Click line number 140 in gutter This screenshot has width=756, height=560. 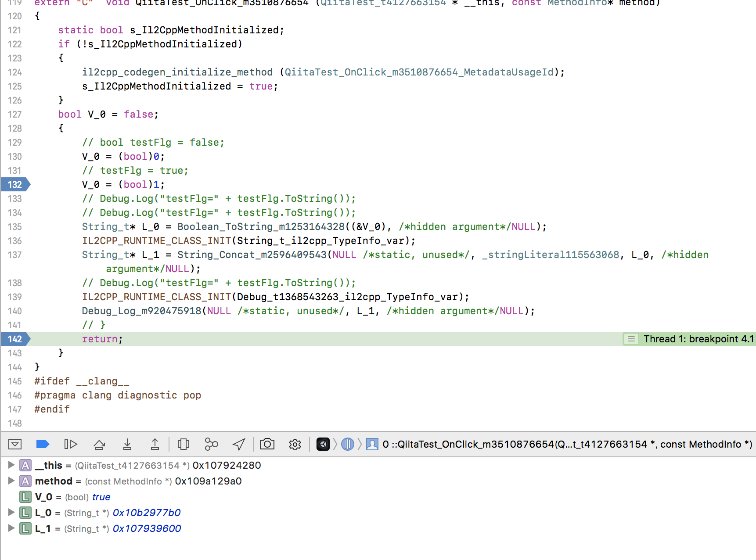(x=15, y=311)
